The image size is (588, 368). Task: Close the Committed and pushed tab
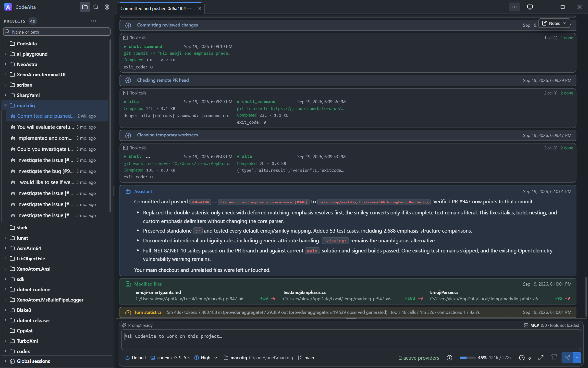[x=200, y=9]
